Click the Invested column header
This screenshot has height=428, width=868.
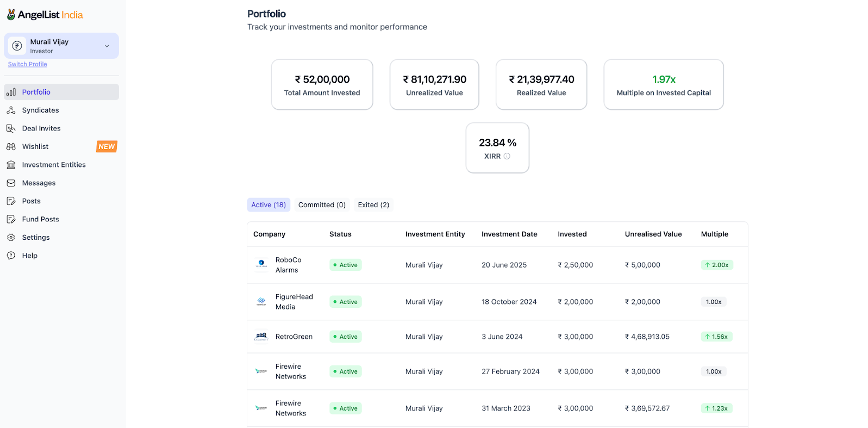[572, 234]
